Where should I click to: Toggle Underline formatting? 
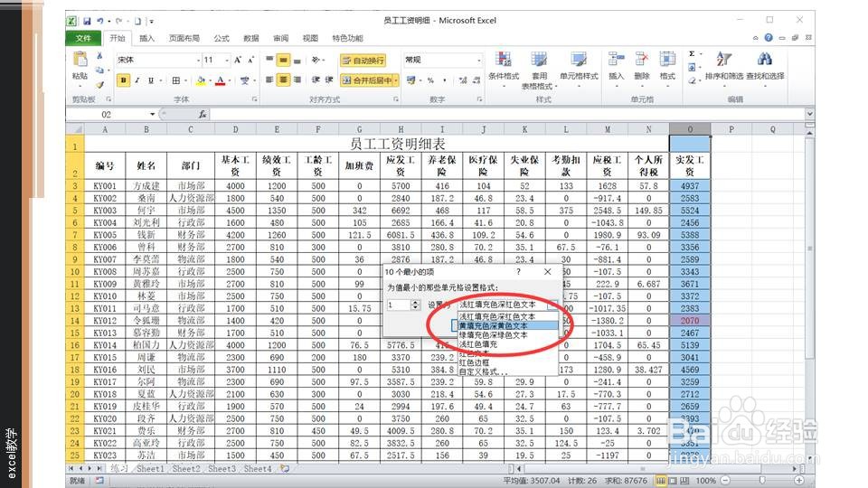coord(151,80)
